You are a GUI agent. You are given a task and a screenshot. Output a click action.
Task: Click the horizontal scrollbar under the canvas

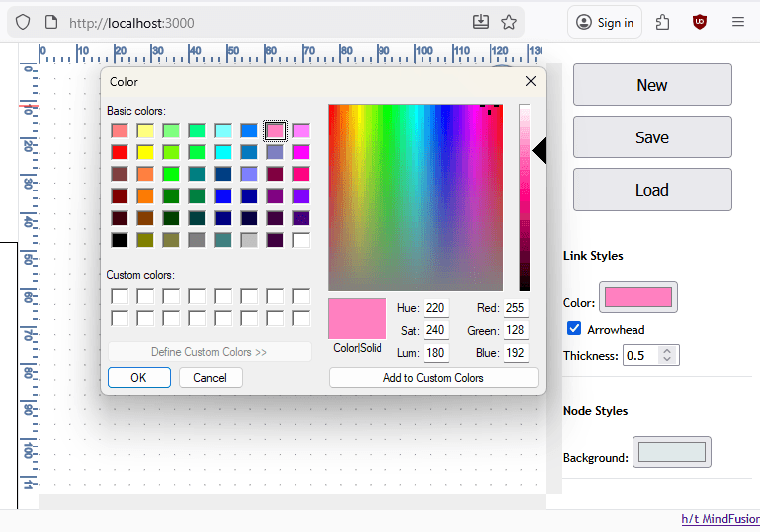point(292,501)
